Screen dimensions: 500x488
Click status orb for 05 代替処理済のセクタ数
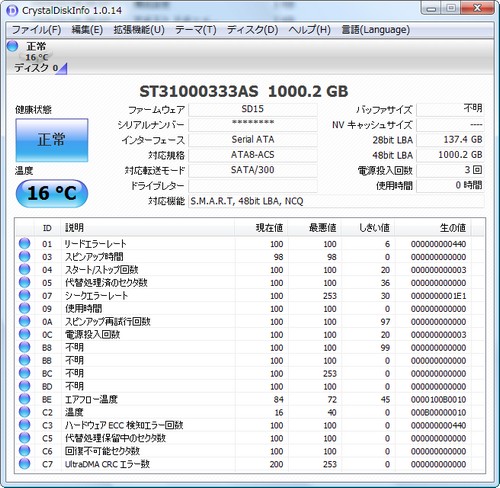tap(24, 283)
